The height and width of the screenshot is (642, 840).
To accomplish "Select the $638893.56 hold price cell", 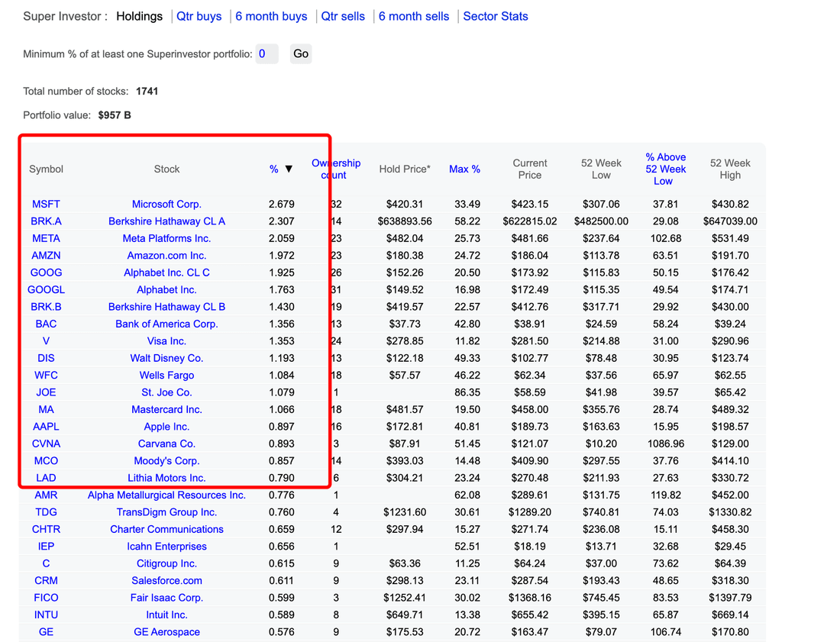I will 405,221.
